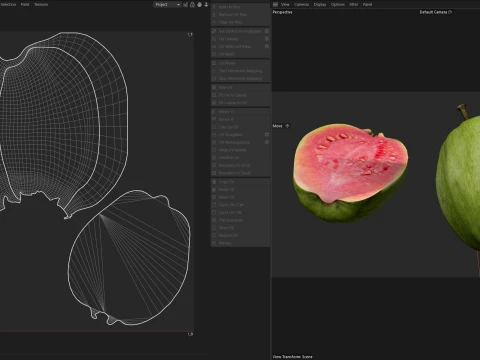
Task: Click the icon beside Default Camera
Action: (450, 12)
